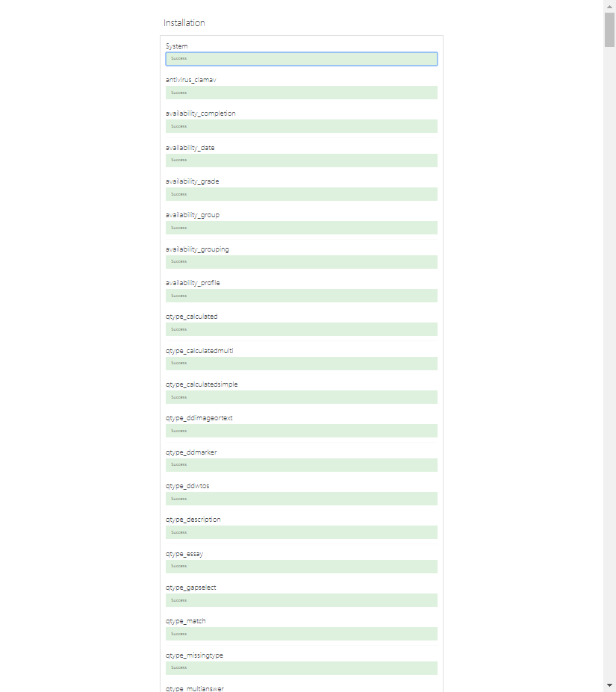Click the System Success status bar

pyautogui.click(x=302, y=59)
